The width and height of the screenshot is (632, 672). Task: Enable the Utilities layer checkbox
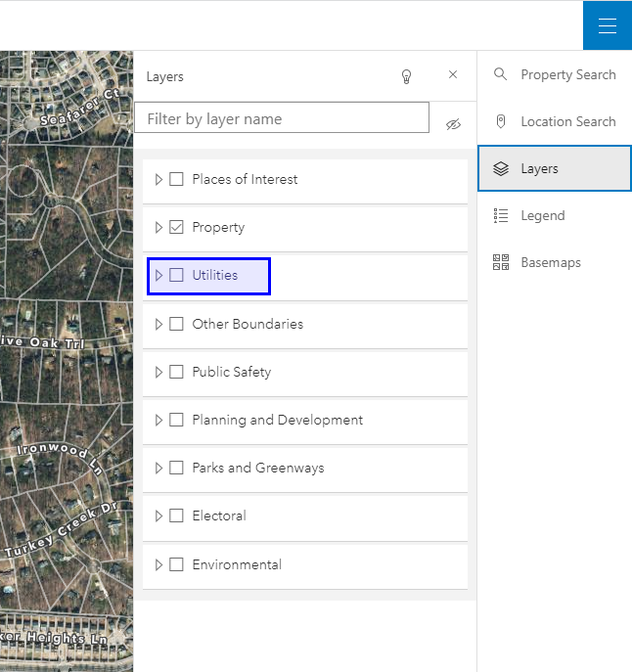tap(176, 275)
